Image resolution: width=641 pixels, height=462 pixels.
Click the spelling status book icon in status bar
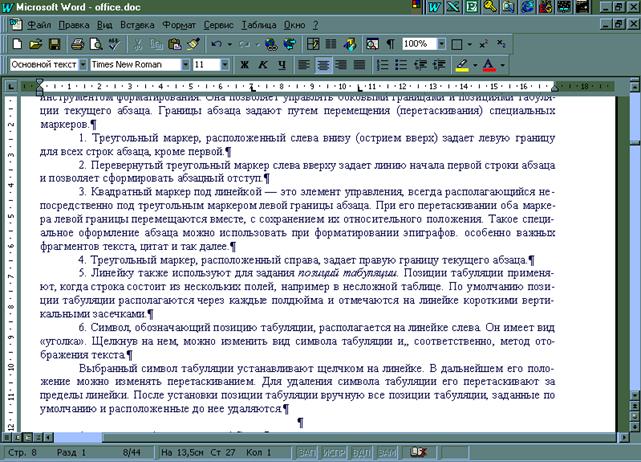(418, 452)
